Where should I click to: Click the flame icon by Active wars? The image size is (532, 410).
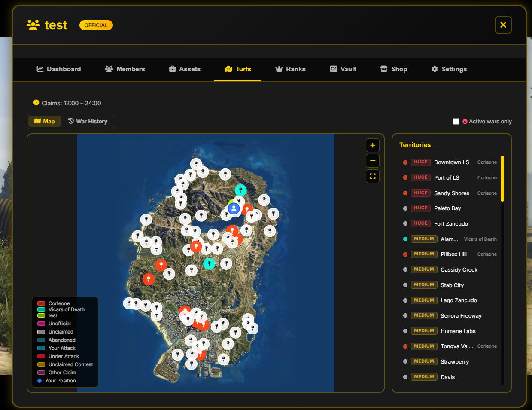coord(465,122)
